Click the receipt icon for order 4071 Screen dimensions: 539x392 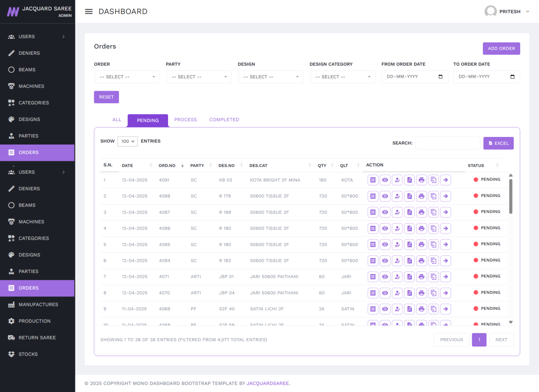click(x=373, y=277)
